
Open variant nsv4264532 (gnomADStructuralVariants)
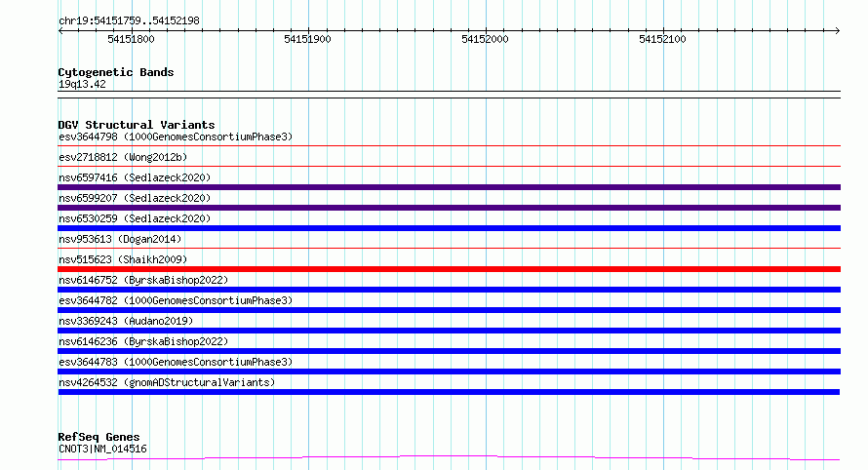(167, 382)
